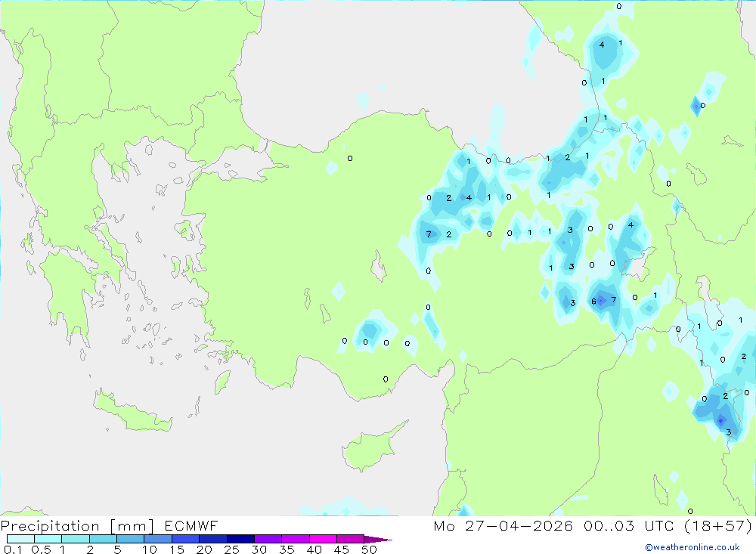Select the '50' legend scale label
Viewport: 756px width, 554px height.
point(370,549)
